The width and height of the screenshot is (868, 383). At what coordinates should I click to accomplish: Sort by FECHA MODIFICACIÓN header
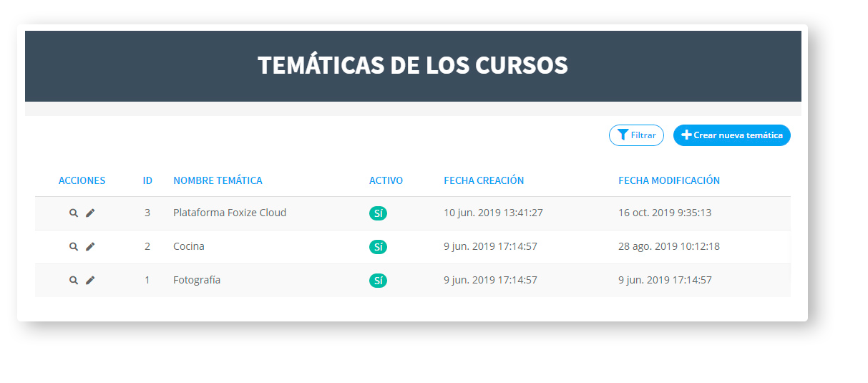(x=669, y=180)
